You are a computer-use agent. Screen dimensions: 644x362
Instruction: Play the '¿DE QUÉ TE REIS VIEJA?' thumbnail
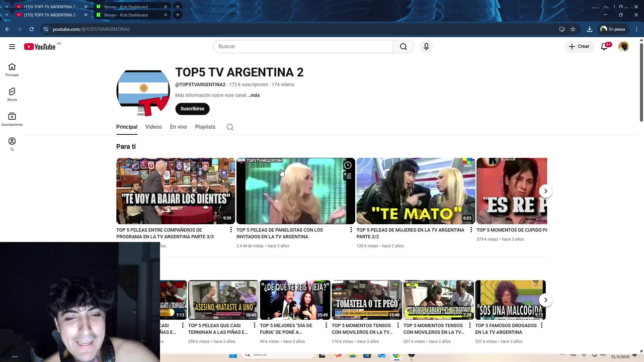pyautogui.click(x=295, y=300)
